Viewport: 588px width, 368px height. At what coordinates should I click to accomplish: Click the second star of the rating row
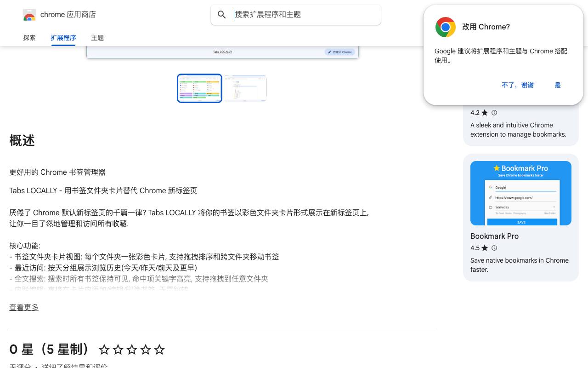pyautogui.click(x=118, y=350)
